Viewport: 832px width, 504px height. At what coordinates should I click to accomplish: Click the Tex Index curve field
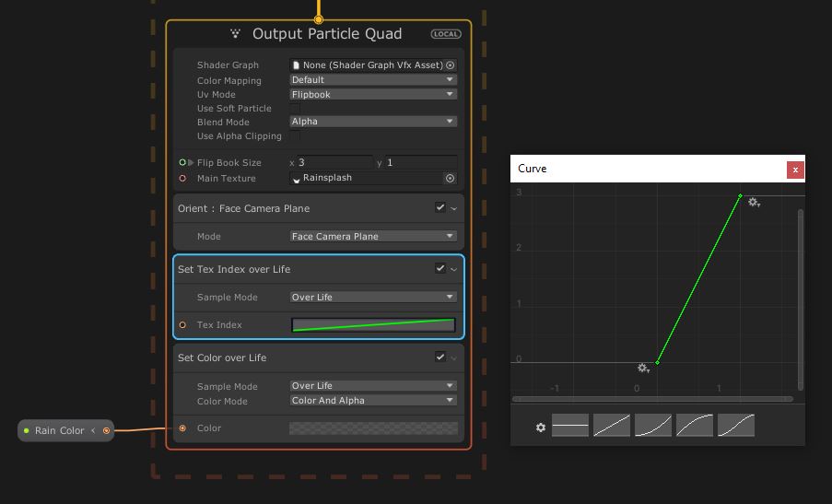click(373, 325)
